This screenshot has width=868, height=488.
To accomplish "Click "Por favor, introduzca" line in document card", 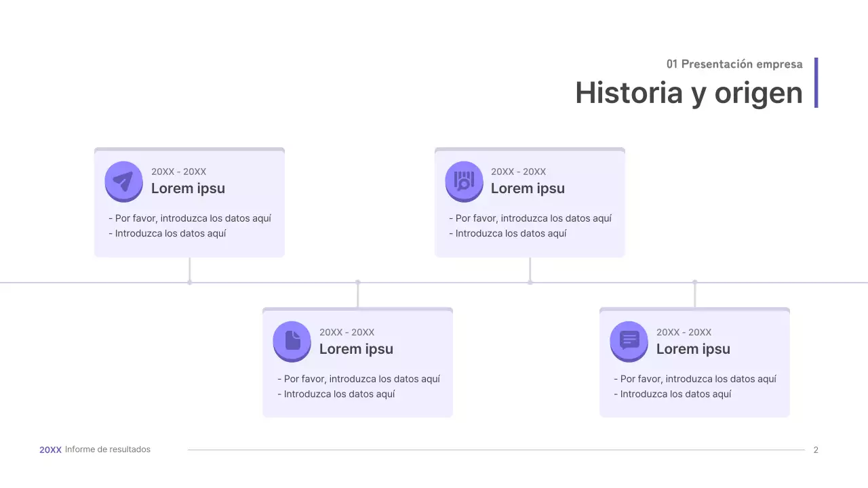I will click(x=359, y=379).
